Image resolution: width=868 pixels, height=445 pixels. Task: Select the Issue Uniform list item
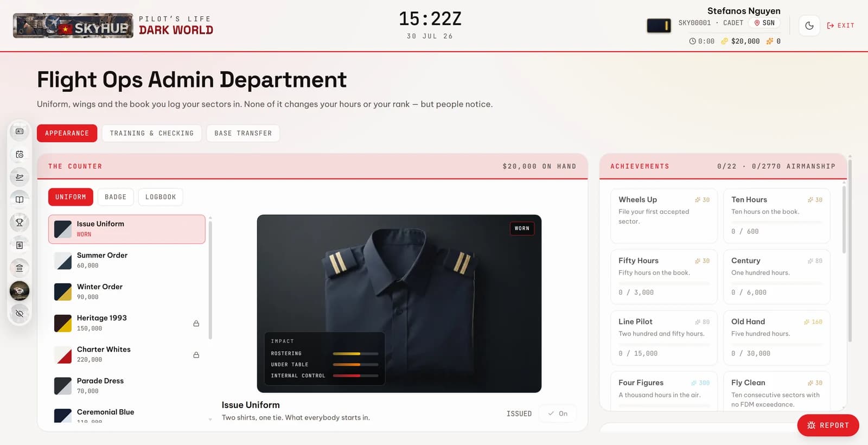pos(127,229)
